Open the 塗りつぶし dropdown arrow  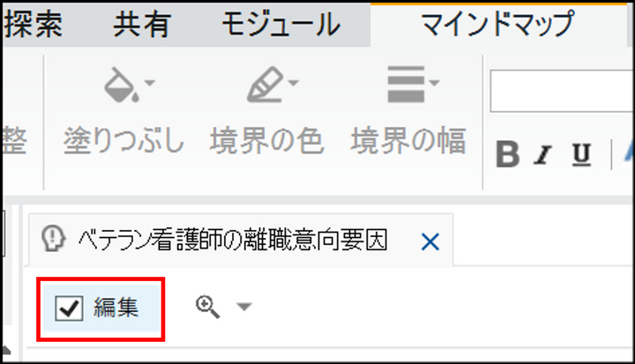150,83
